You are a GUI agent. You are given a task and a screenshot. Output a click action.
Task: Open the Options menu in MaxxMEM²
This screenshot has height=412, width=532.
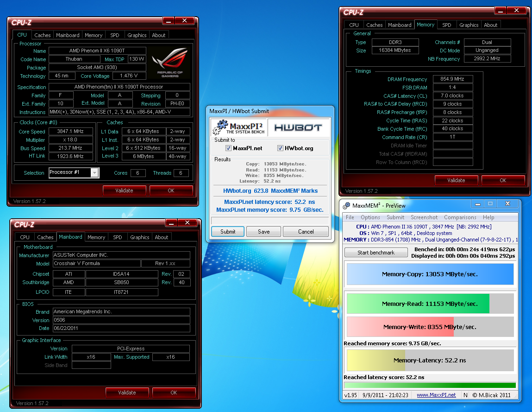tap(370, 217)
